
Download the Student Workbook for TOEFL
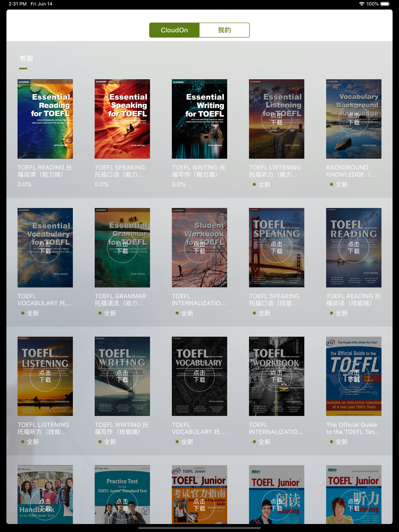tap(199, 248)
